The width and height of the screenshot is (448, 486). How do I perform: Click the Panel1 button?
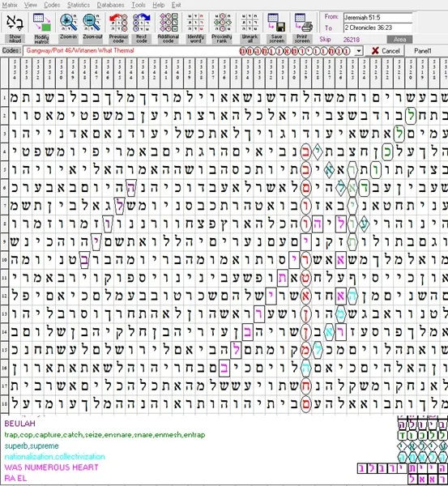point(423,51)
